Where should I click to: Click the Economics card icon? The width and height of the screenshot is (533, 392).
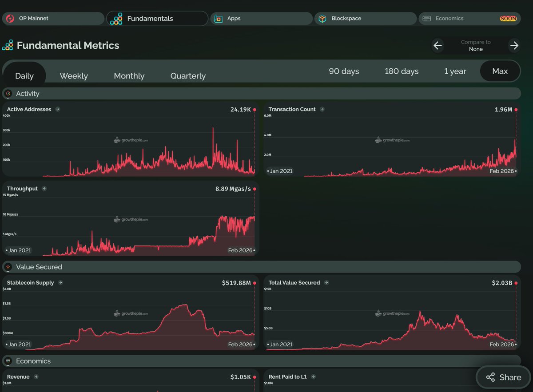pos(427,19)
